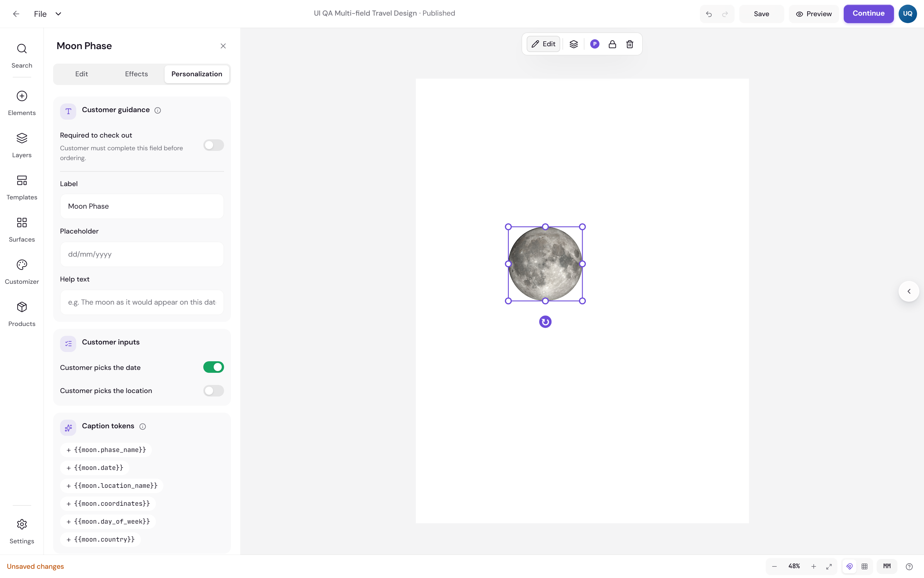Open the Search panel
The image size is (924, 578).
pyautogui.click(x=22, y=55)
